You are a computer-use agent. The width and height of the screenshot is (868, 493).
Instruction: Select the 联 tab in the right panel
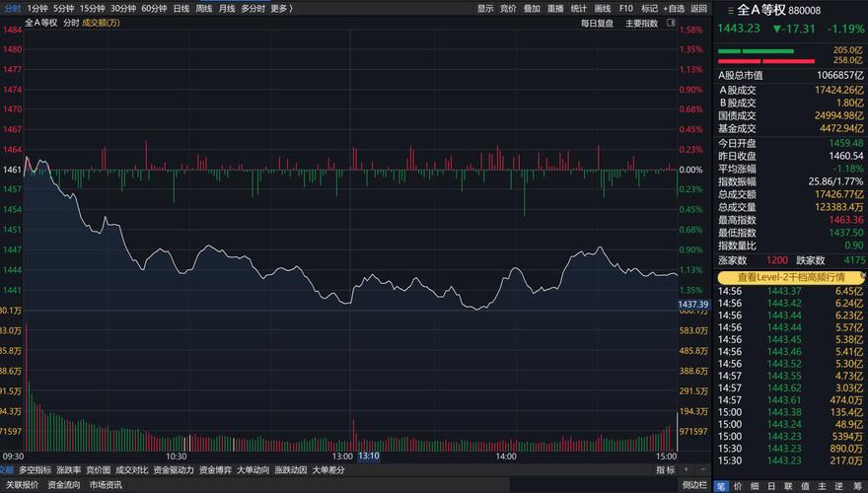(788, 486)
